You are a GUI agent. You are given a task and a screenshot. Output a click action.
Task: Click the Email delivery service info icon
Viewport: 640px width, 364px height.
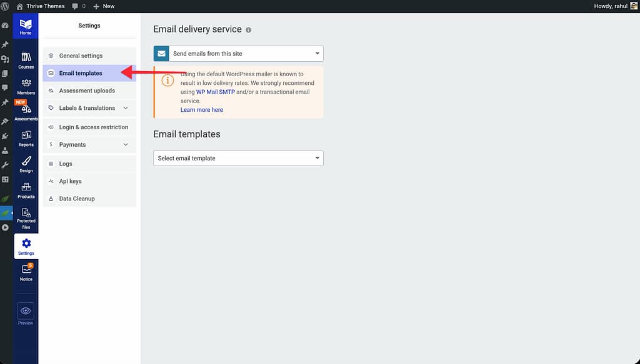[249, 30]
